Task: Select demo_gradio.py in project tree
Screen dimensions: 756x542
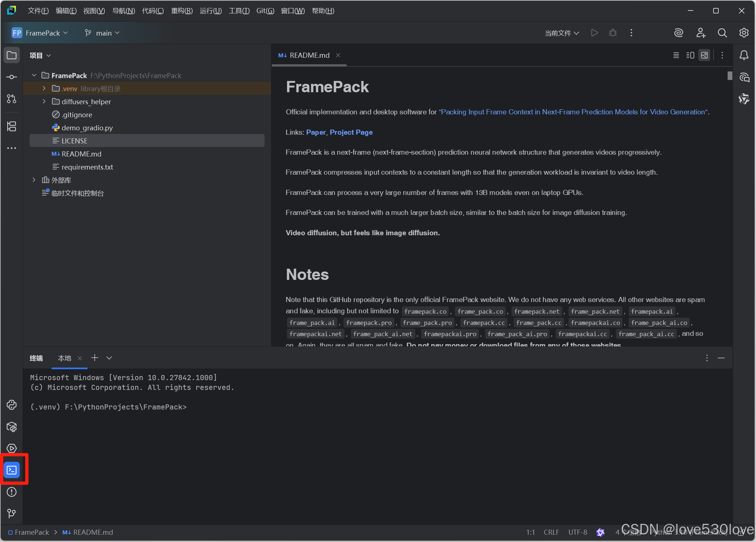Action: tap(87, 128)
